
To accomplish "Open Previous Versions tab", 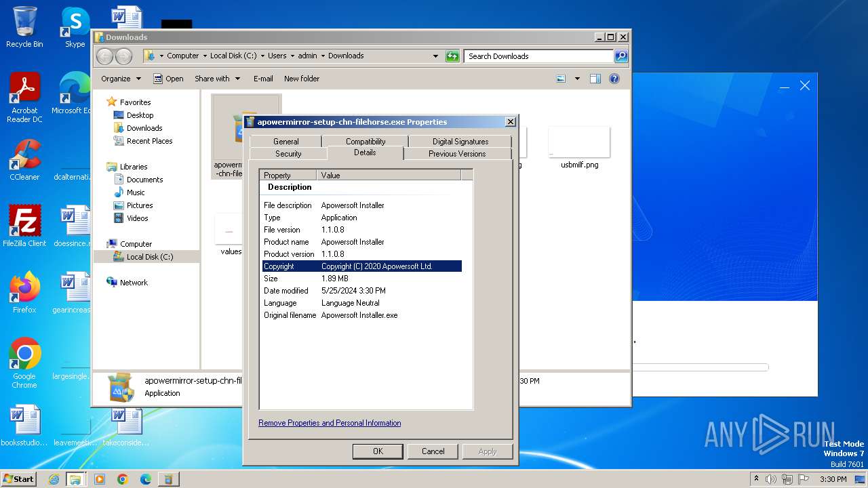I will click(x=457, y=154).
